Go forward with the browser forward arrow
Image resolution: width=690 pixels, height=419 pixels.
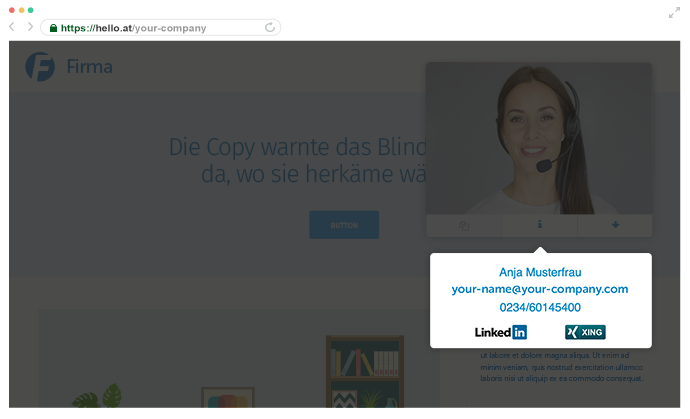[x=30, y=27]
